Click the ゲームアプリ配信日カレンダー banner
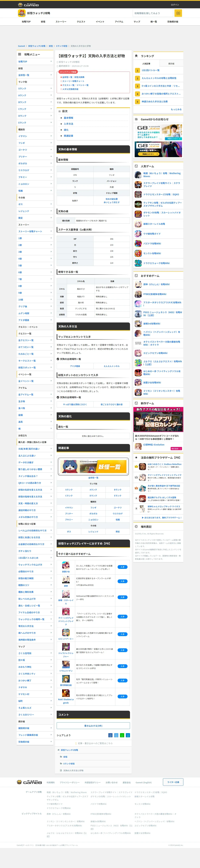Image resolution: width=200 pixels, height=868 pixels. pyautogui.click(x=158, y=420)
